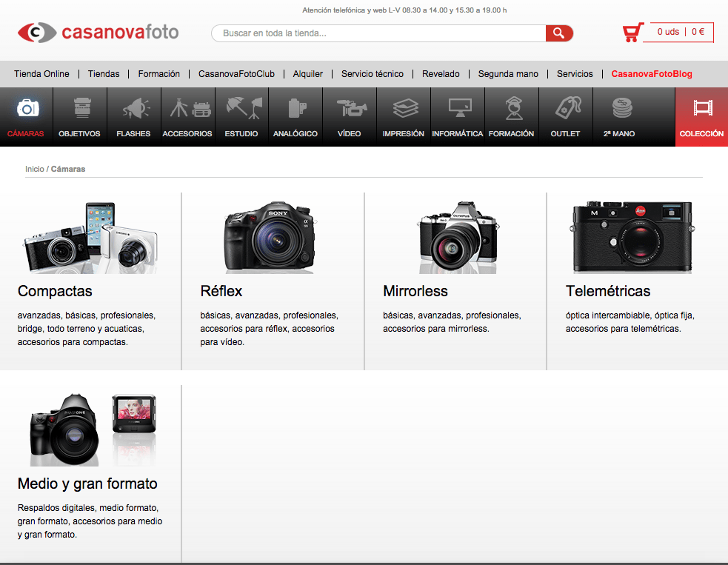
Task: Click the Compactas cameras thumbnail
Action: pos(90,237)
